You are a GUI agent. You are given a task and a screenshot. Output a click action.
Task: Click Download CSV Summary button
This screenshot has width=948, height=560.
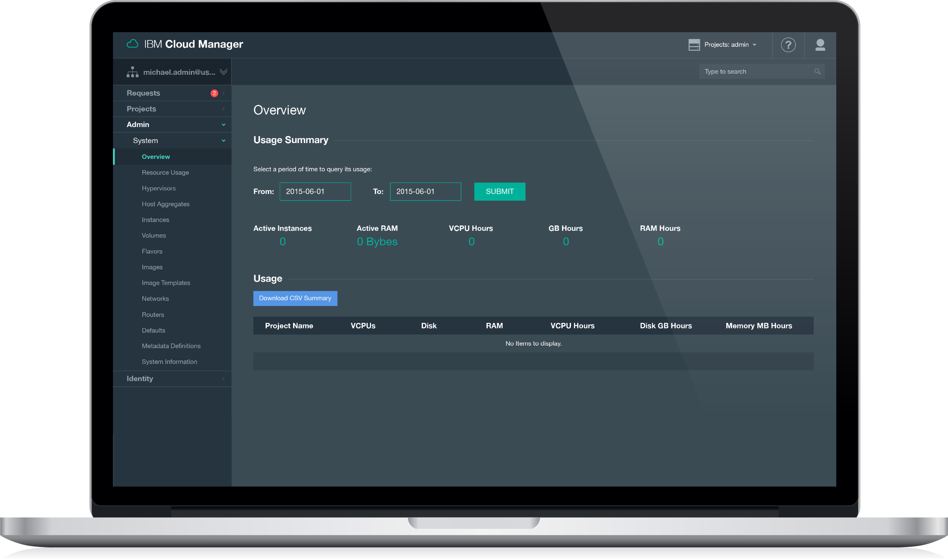295,298
